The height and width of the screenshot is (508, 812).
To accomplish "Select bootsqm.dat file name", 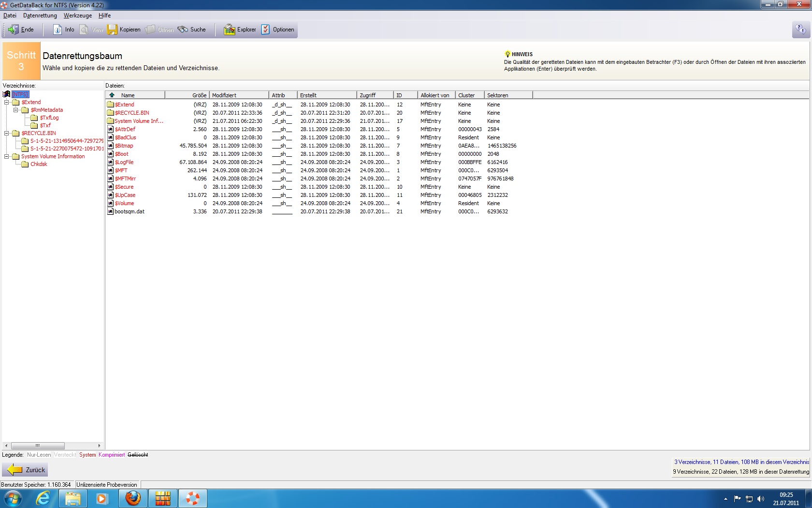I will 130,211.
